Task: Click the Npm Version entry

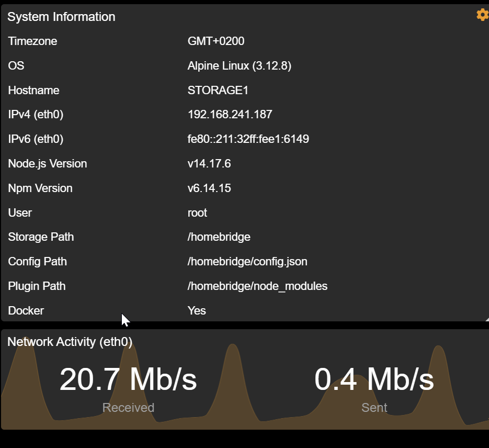Action: (209, 188)
